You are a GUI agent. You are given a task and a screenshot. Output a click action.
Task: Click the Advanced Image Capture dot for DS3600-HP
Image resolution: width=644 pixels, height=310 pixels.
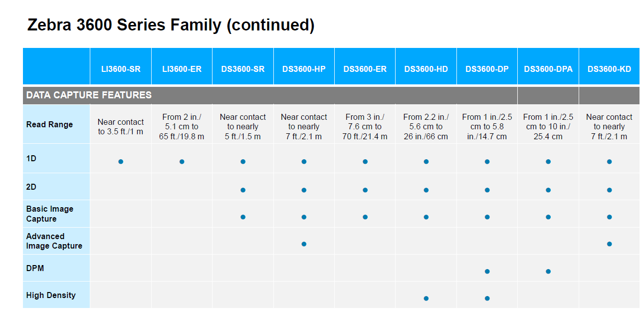click(x=304, y=244)
